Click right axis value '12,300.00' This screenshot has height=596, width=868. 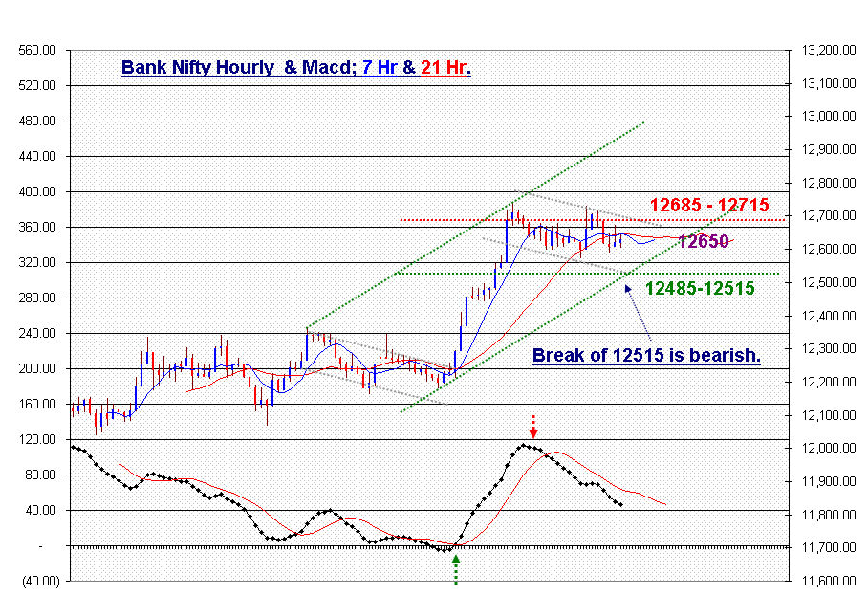click(x=829, y=349)
